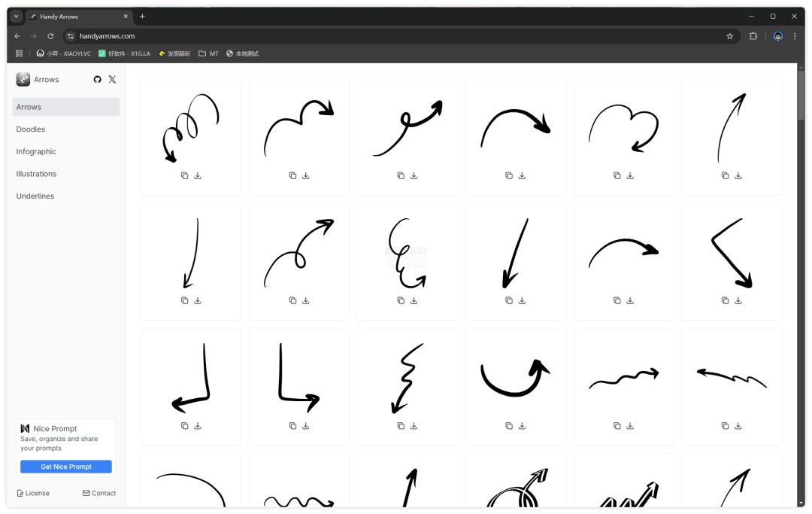Screen dimensions: 812x514
Task: Select the Arrows category
Action: pos(66,107)
